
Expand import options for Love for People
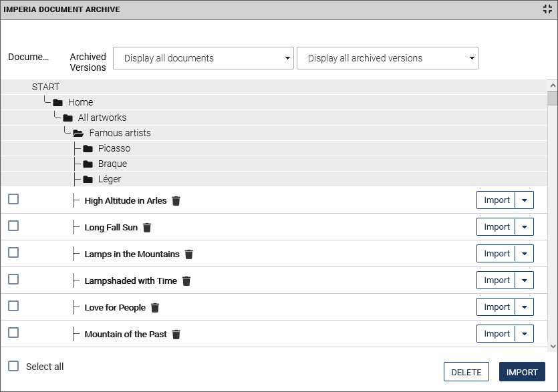point(524,307)
